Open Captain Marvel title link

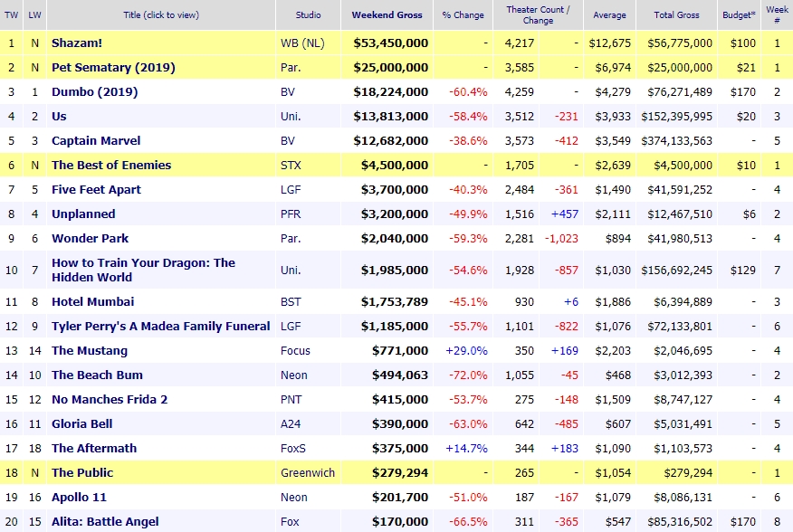click(96, 140)
